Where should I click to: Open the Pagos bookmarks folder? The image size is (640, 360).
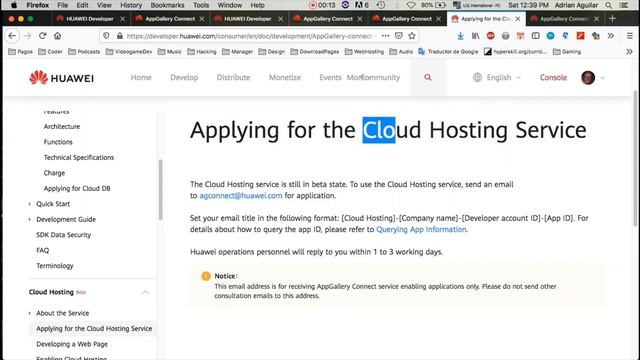[x=20, y=52]
